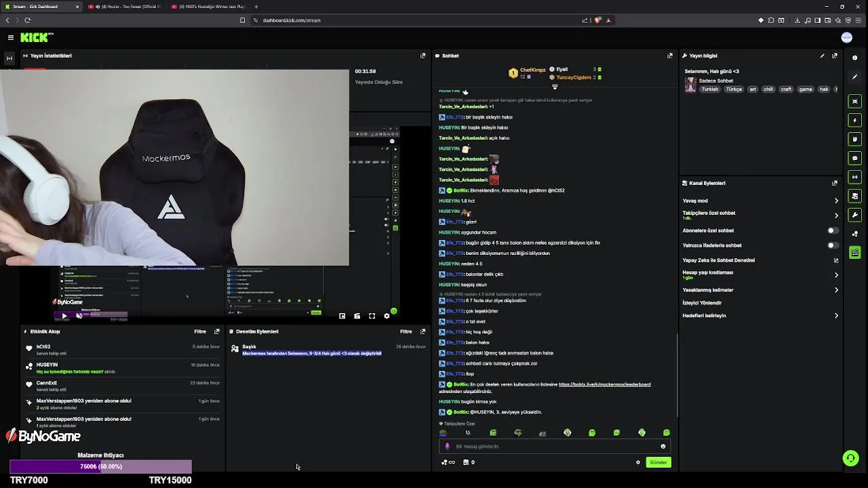
Task: Click the purple microphone icon in chat input
Action: point(447,447)
